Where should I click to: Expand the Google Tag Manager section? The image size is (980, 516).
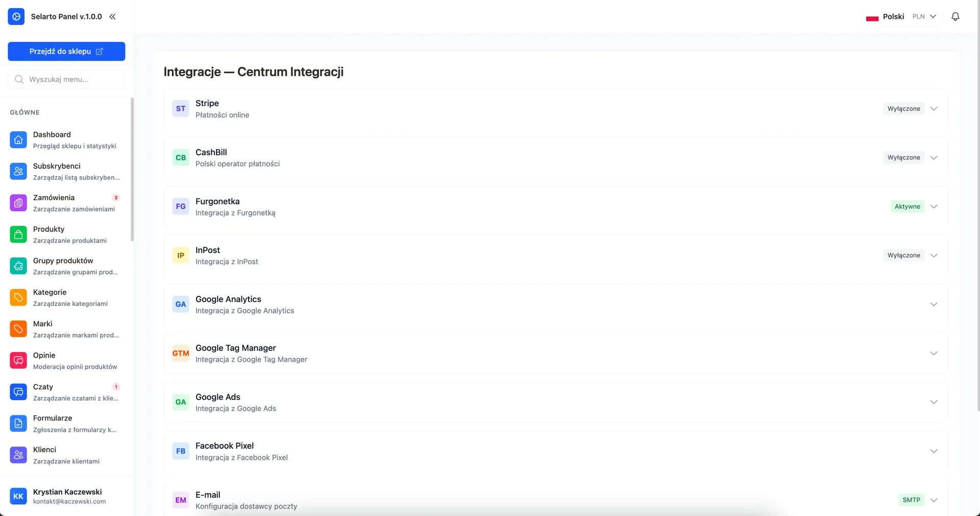click(934, 353)
